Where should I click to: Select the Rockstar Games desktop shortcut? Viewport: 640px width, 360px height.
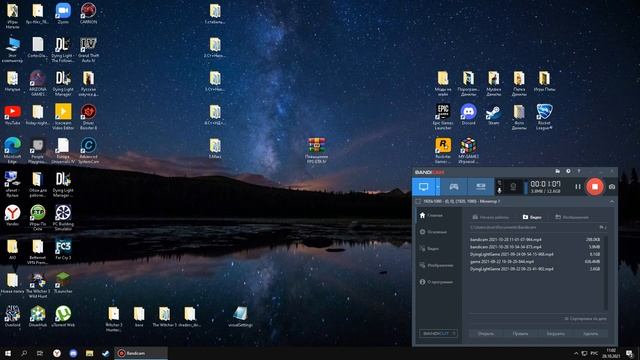pyautogui.click(x=443, y=151)
